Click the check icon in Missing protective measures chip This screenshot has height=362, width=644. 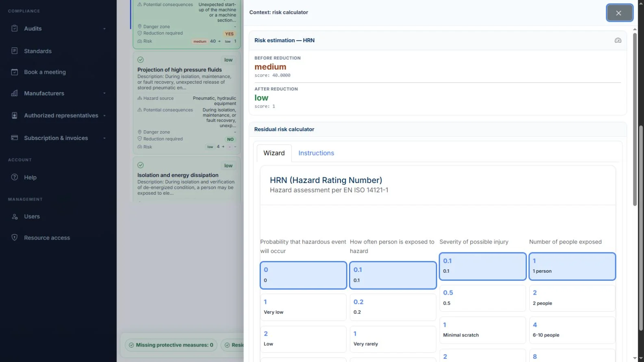coord(132,345)
